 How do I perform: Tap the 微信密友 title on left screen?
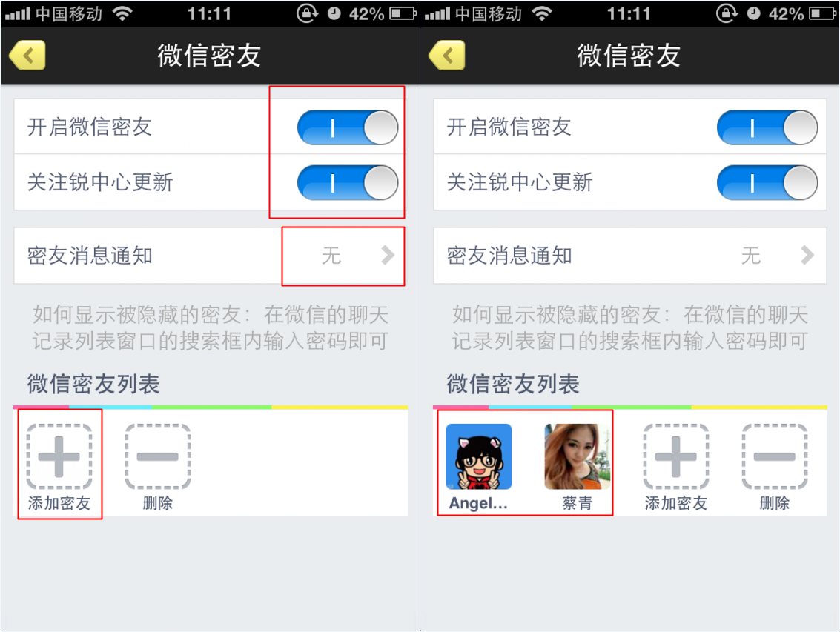(210, 56)
